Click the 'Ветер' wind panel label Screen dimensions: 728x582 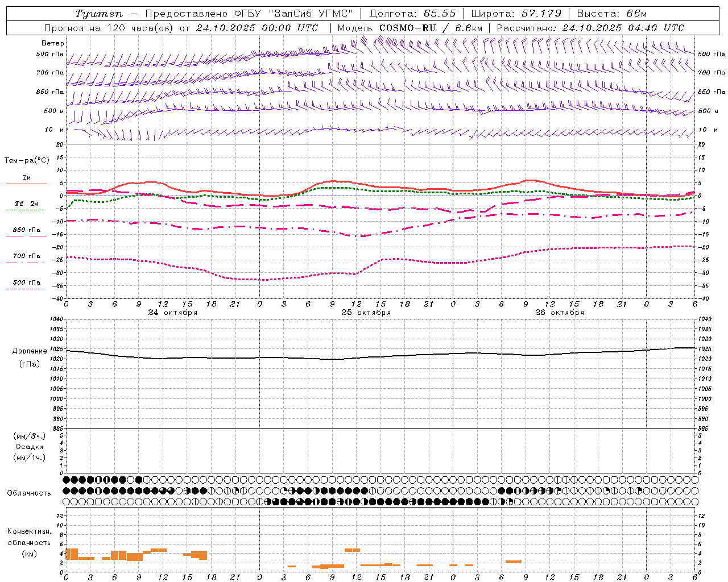click(53, 43)
